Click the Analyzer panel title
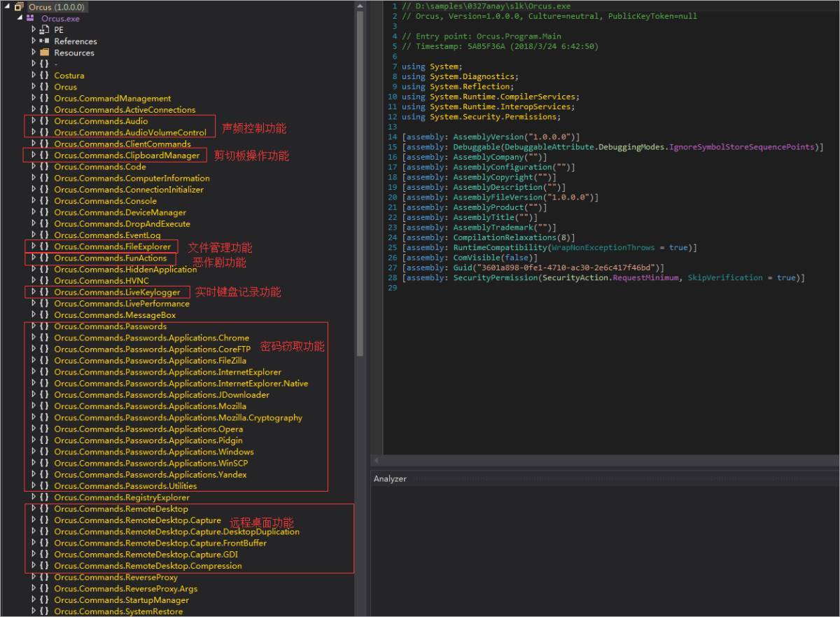The height and width of the screenshot is (617, 840). coord(390,479)
